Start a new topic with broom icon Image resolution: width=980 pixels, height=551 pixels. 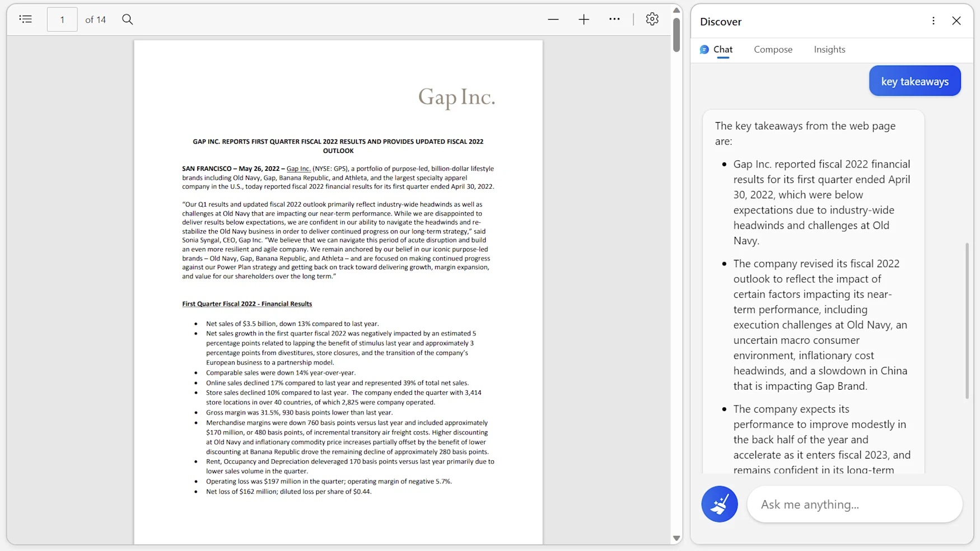(x=719, y=504)
